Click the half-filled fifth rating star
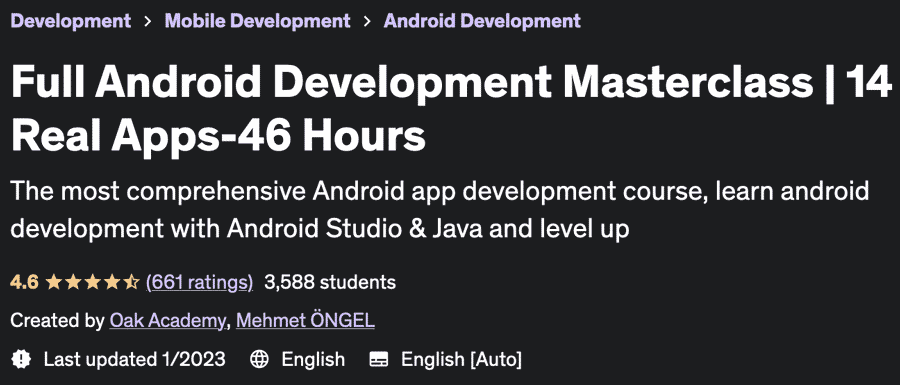This screenshot has width=900, height=385. pyautogui.click(x=132, y=282)
